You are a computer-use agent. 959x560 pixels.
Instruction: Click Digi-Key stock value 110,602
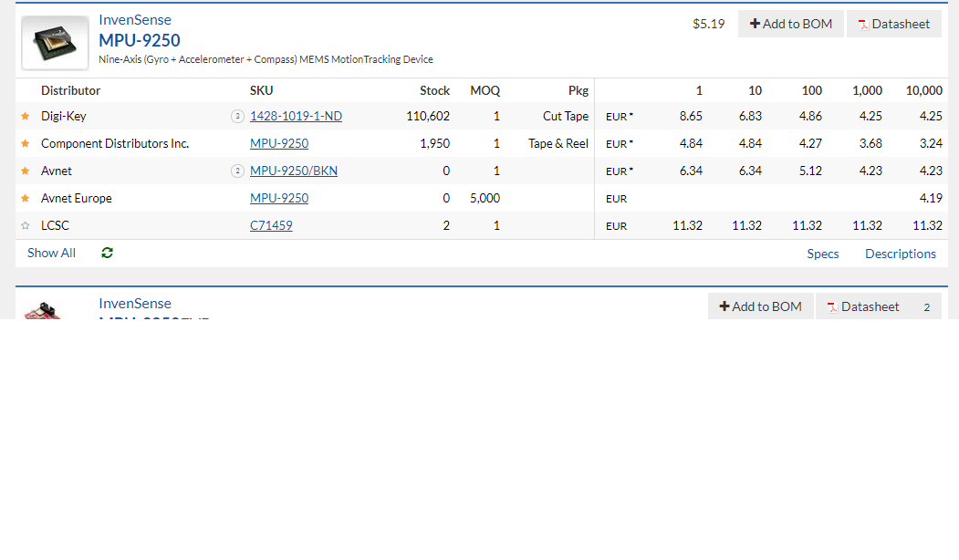(428, 116)
